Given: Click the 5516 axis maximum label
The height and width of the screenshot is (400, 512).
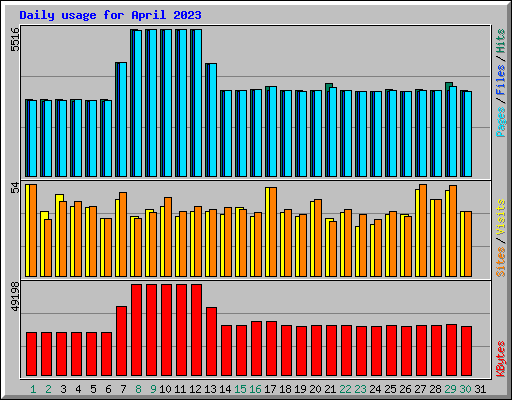Looking at the screenshot, I should 15,39.
